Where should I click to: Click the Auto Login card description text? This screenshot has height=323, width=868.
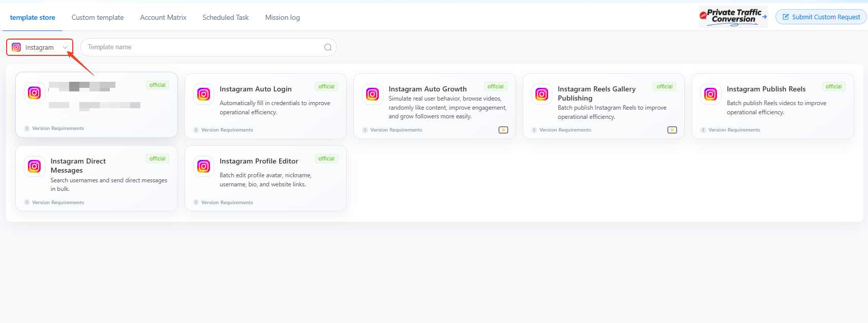coord(275,108)
